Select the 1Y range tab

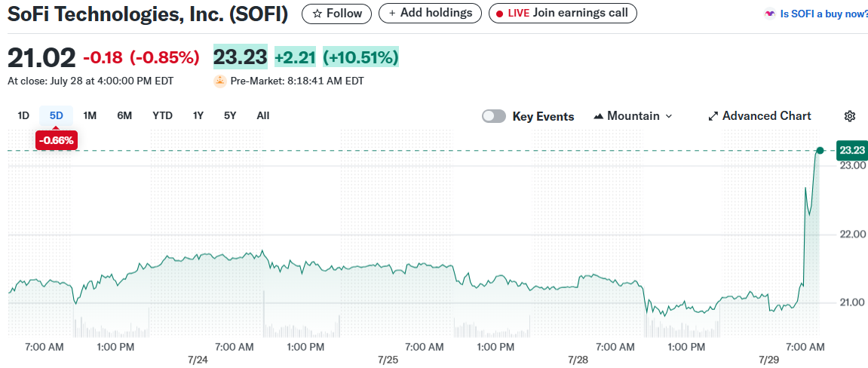click(198, 115)
